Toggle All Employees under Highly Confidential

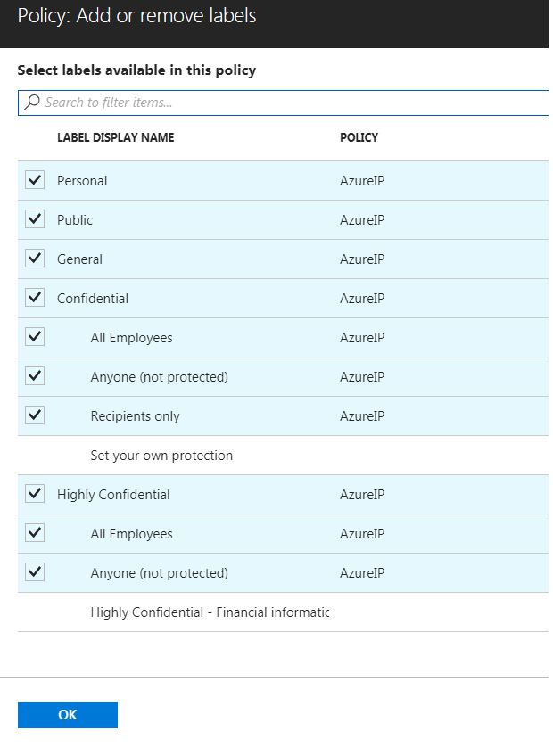(34, 533)
